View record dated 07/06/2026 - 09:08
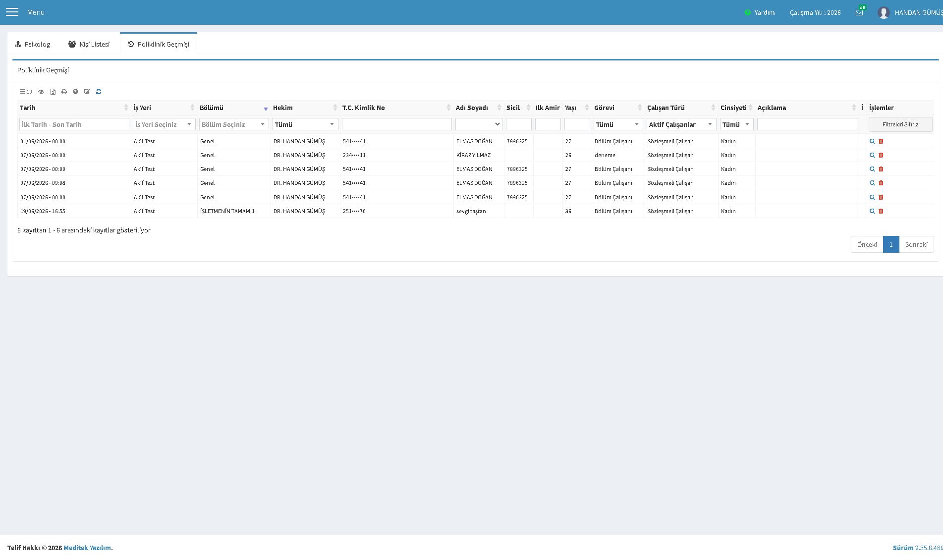 (872, 183)
